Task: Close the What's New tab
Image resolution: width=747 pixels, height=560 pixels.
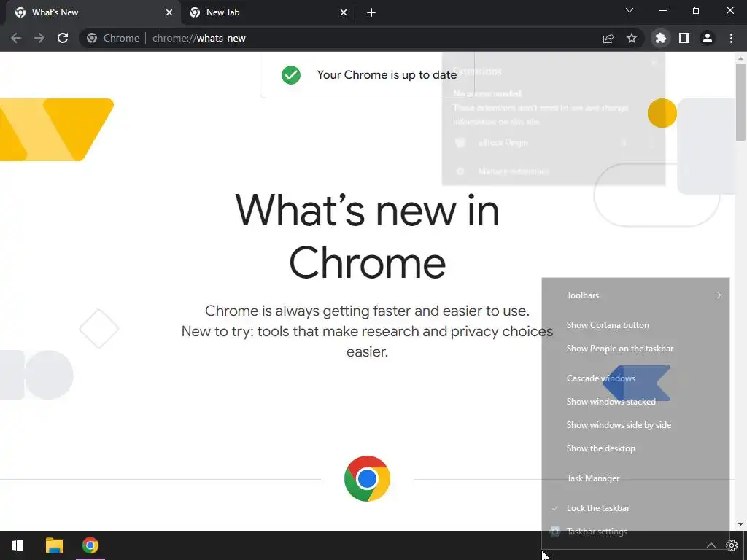Action: tap(169, 12)
